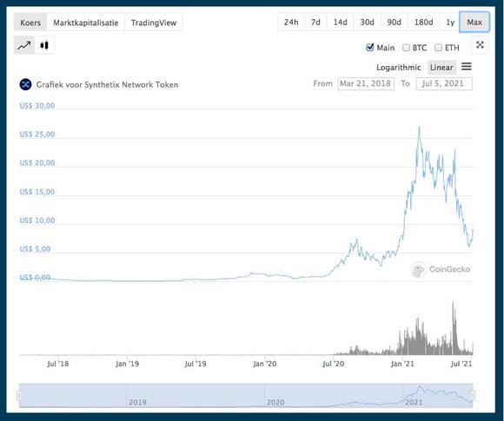This screenshot has height=421, width=504.
Task: Open fullscreen chart expand icon
Action: tap(480, 45)
